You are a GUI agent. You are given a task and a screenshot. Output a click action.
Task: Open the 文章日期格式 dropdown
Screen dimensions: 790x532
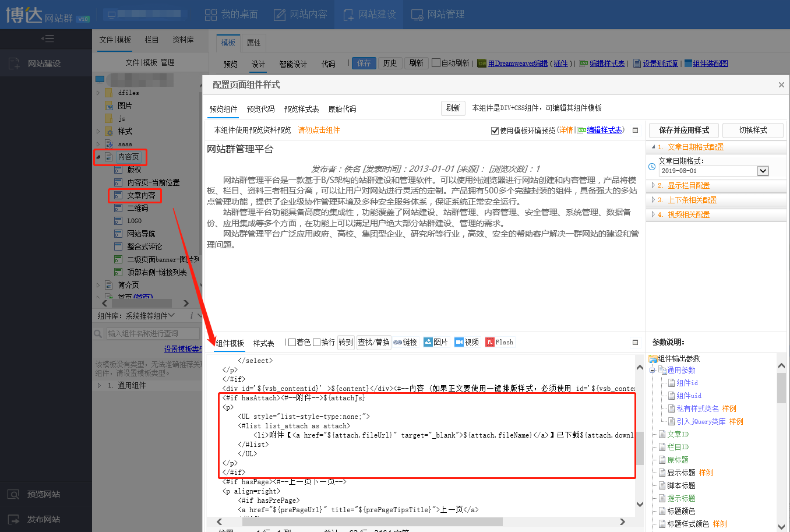pos(763,171)
